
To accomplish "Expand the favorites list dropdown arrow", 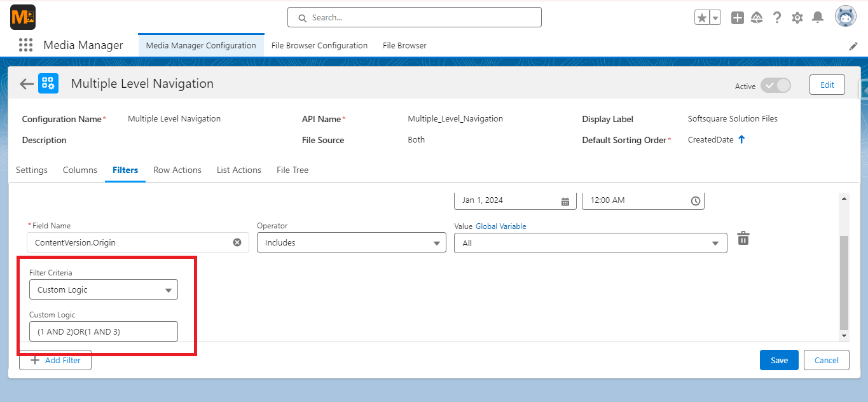I will coord(715,18).
